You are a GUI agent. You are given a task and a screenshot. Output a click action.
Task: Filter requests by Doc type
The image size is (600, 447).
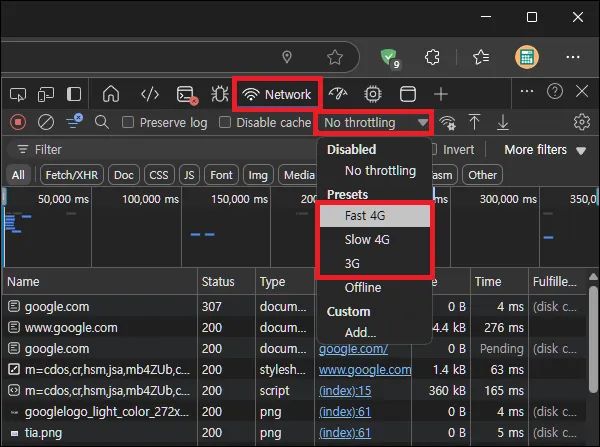pos(124,175)
